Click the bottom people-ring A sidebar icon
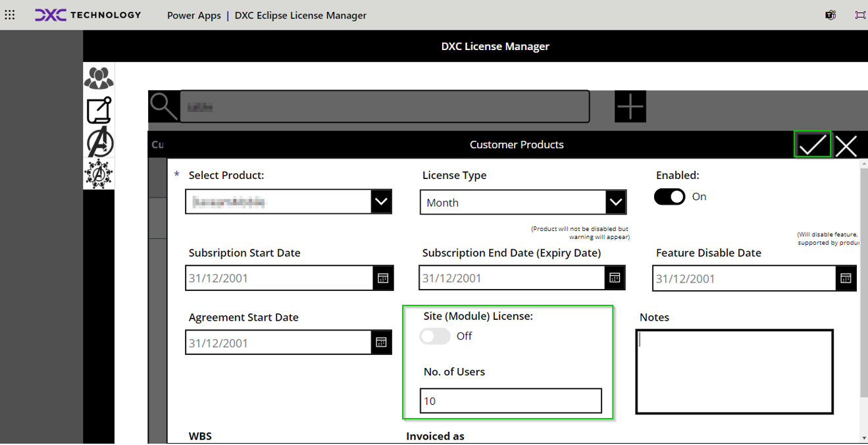Screen dimensions: 868x445 point(99,174)
